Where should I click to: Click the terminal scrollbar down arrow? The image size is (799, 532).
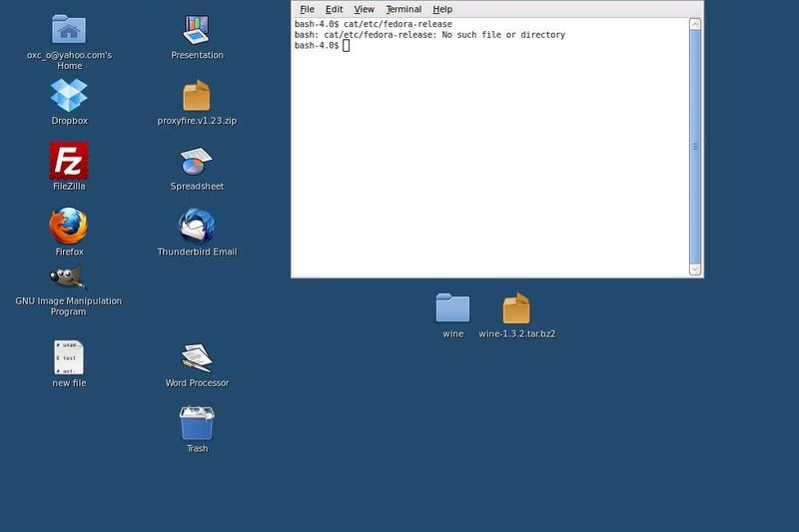[694, 268]
